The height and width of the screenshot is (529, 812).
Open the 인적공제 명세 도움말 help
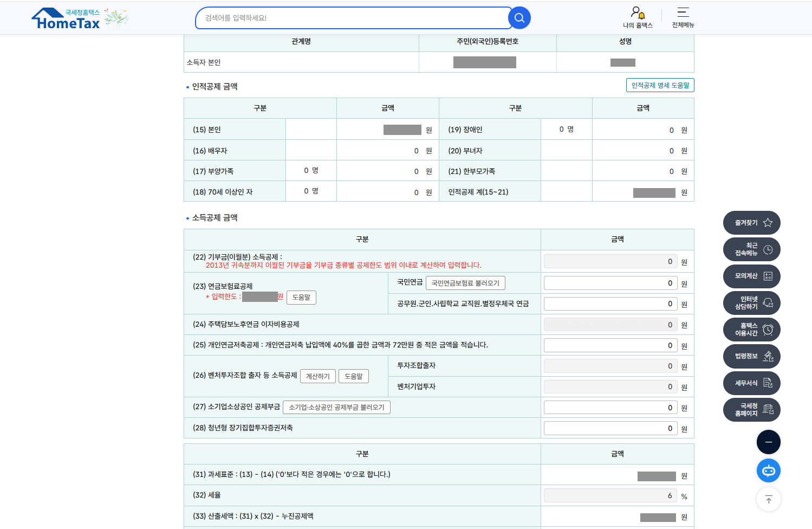[659, 85]
